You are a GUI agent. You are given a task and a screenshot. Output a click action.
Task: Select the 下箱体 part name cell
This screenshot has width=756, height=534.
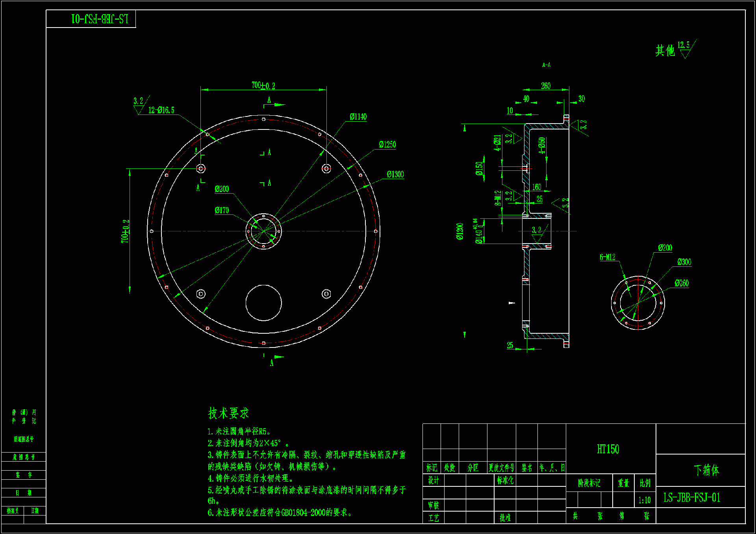706,470
